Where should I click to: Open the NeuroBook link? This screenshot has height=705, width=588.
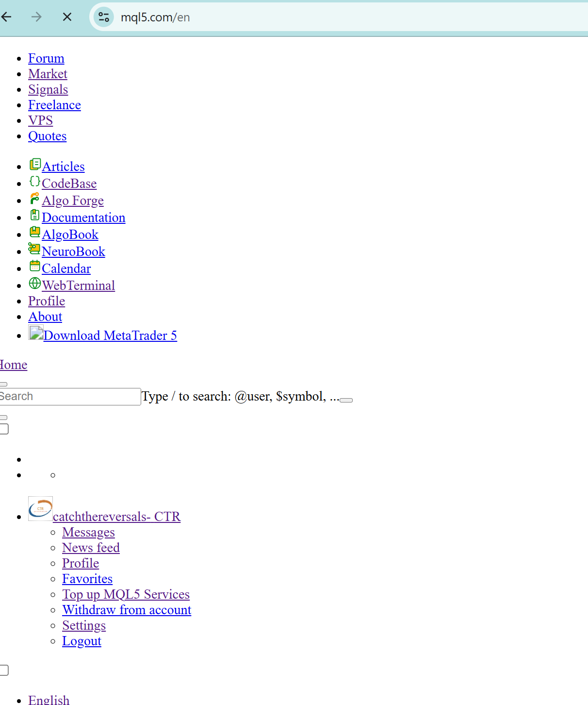(73, 252)
